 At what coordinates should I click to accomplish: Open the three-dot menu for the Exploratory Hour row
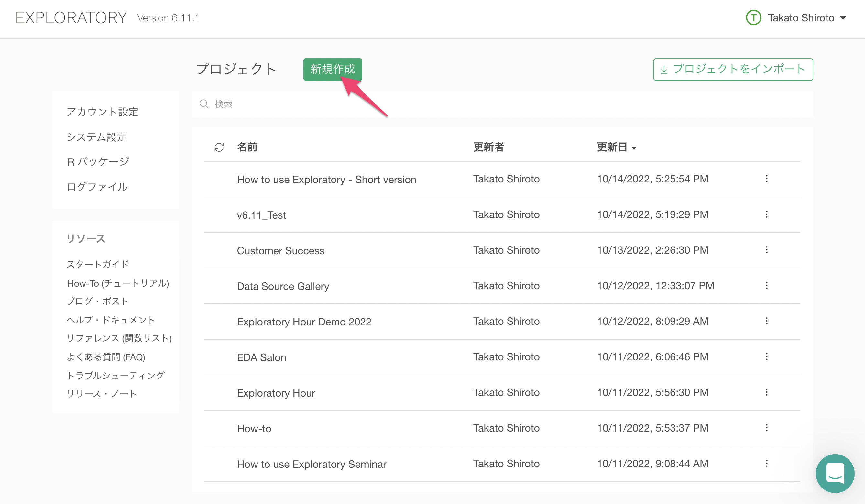766,392
